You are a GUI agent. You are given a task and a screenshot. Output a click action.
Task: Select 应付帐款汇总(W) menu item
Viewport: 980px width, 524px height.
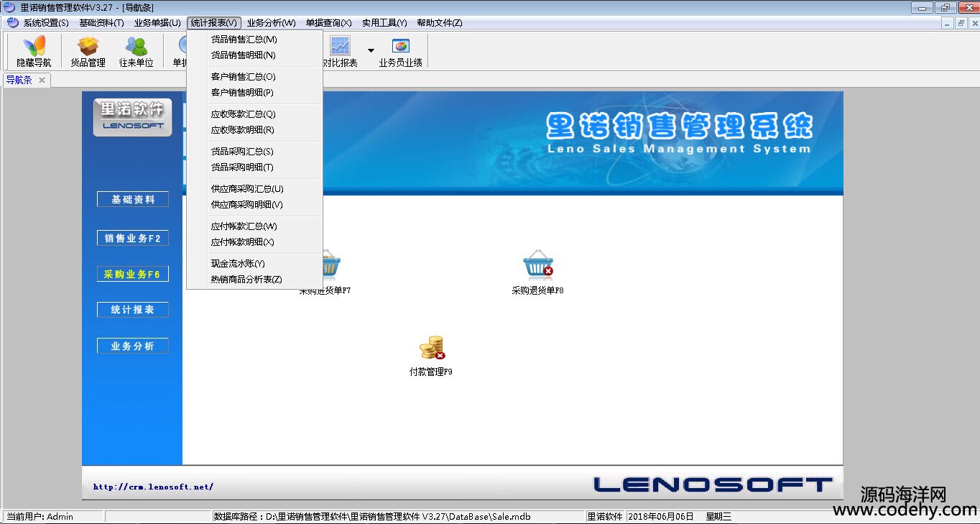pos(254,226)
